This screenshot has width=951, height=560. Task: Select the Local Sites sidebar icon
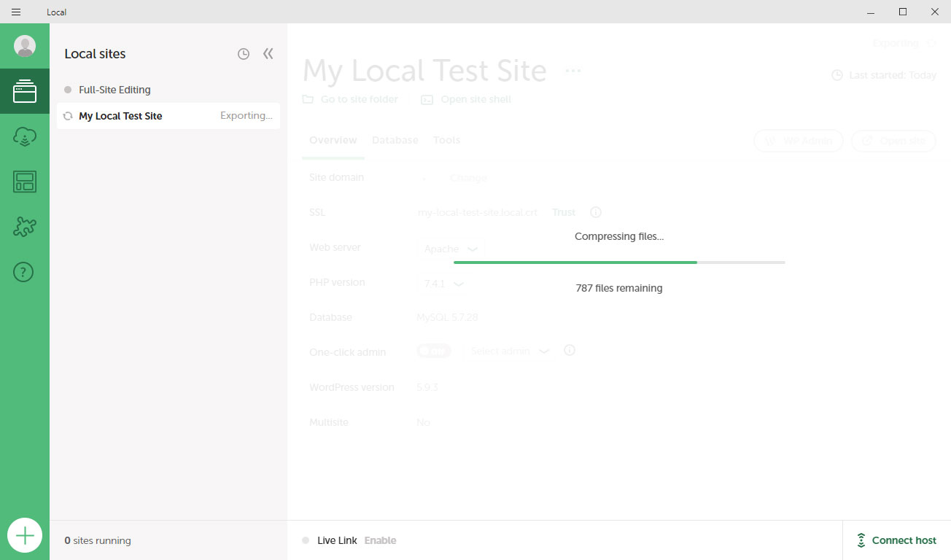point(25,91)
